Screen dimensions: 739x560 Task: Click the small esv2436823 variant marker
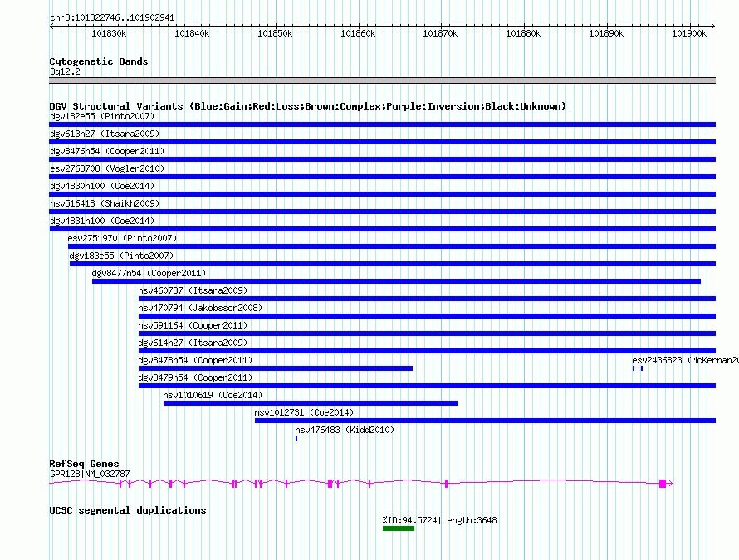coord(638,368)
